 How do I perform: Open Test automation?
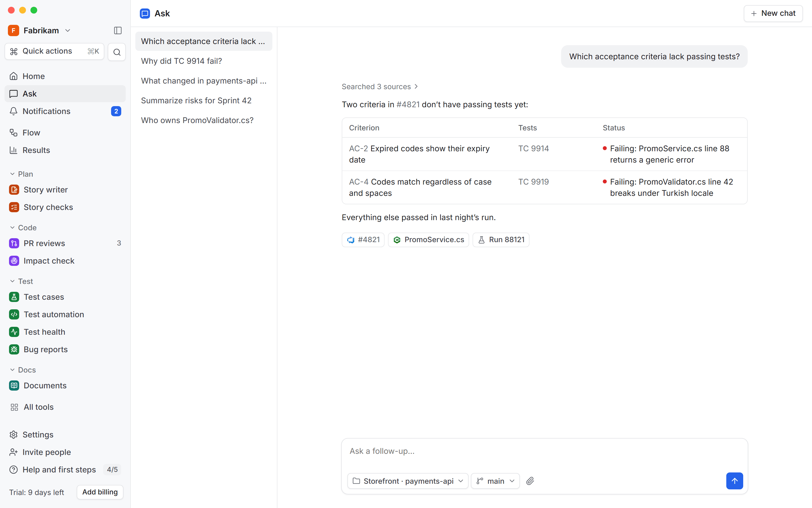point(65,314)
